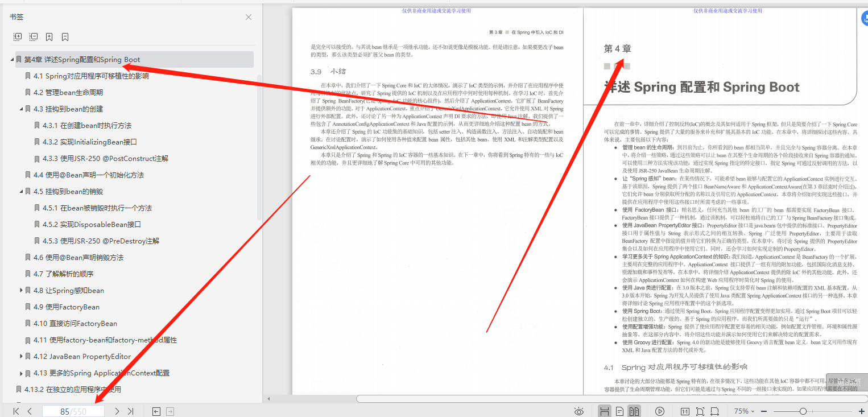Set zoom to actual size 1:1

685,411
